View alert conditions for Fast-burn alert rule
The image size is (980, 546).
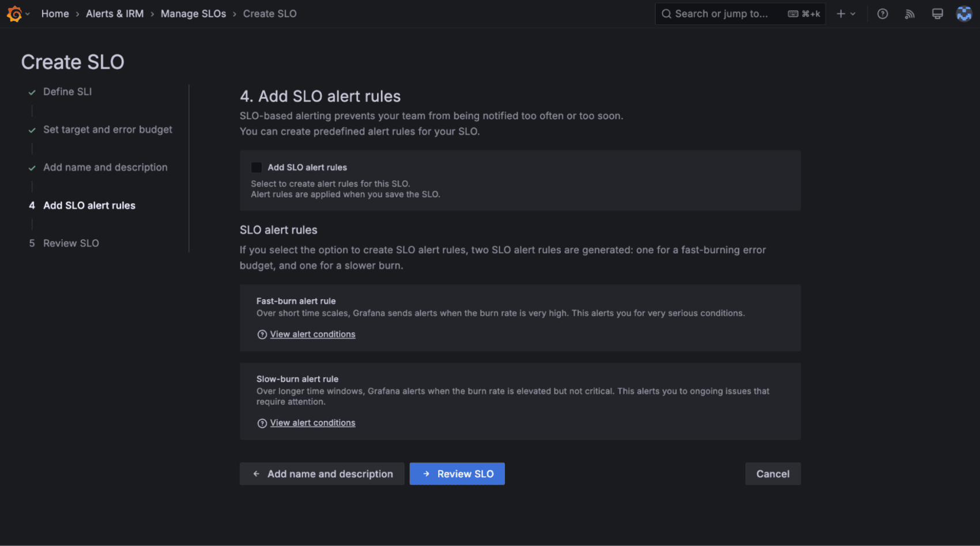pos(312,334)
